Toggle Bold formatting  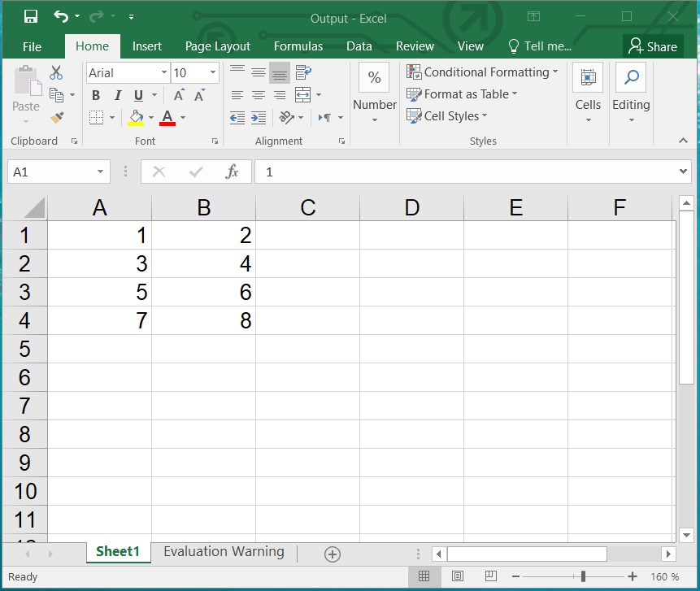(x=96, y=95)
